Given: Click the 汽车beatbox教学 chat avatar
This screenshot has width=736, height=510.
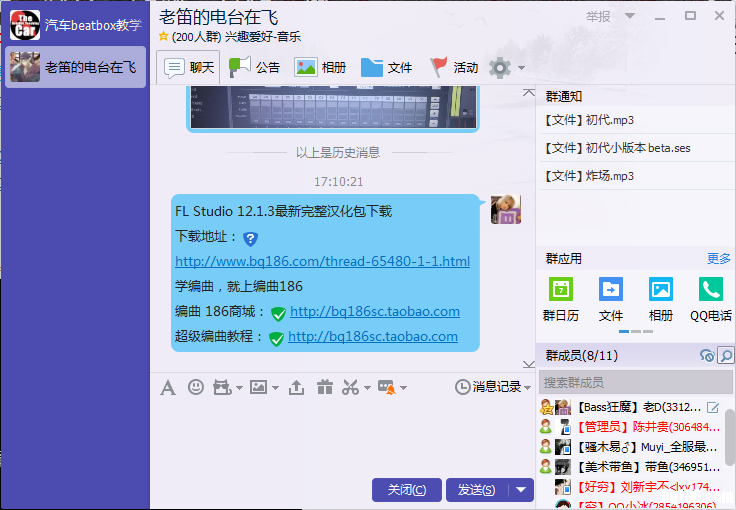Looking at the screenshot, I should (25, 25).
